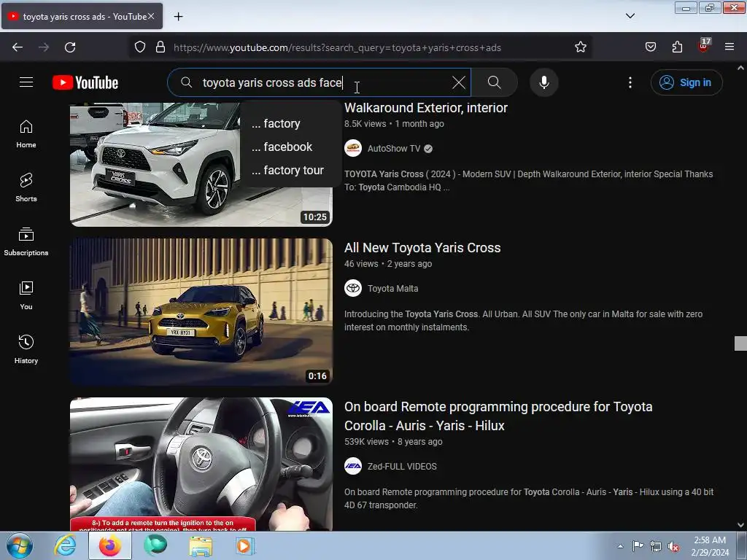Viewport: 747px width, 560px height.
Task: Click the Firefox taskbar icon
Action: pyautogui.click(x=110, y=545)
